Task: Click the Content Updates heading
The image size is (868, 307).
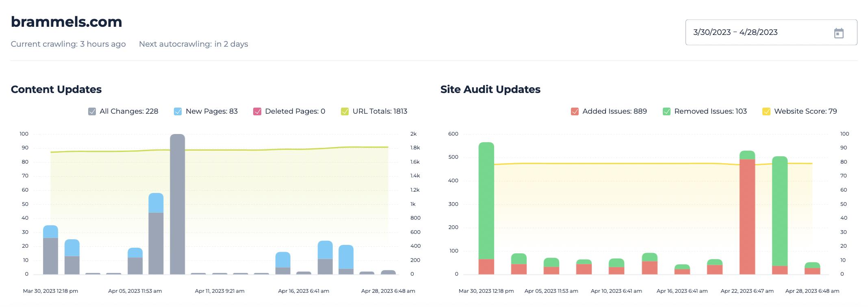Action: pos(56,89)
